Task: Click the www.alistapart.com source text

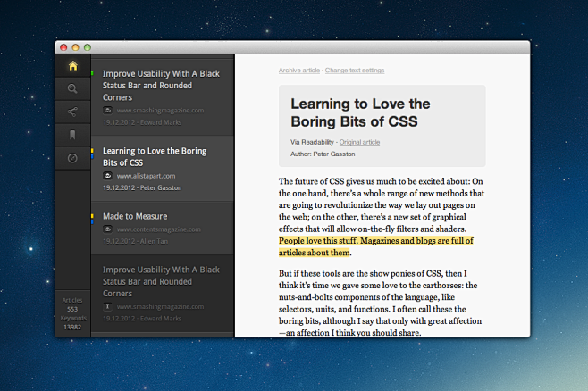Action: coord(146,176)
